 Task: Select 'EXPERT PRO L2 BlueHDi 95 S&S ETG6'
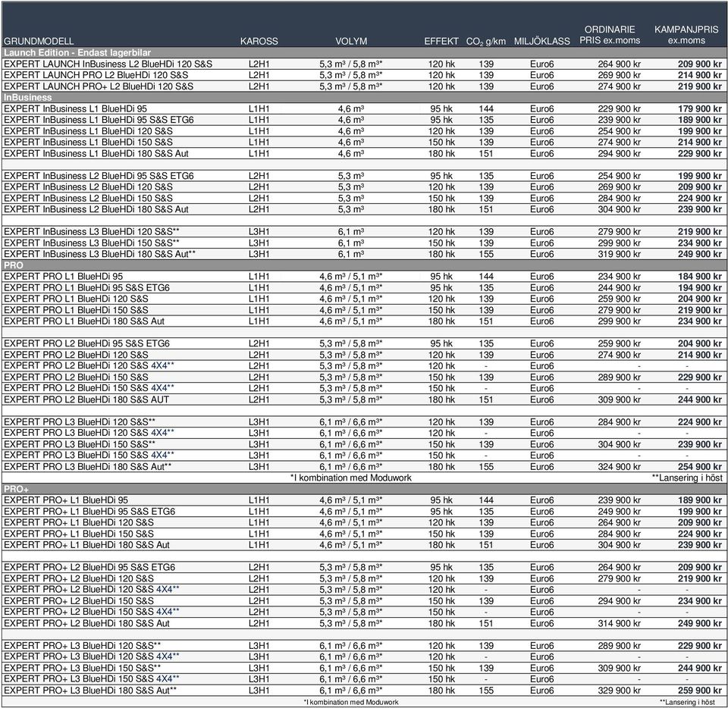point(86,343)
